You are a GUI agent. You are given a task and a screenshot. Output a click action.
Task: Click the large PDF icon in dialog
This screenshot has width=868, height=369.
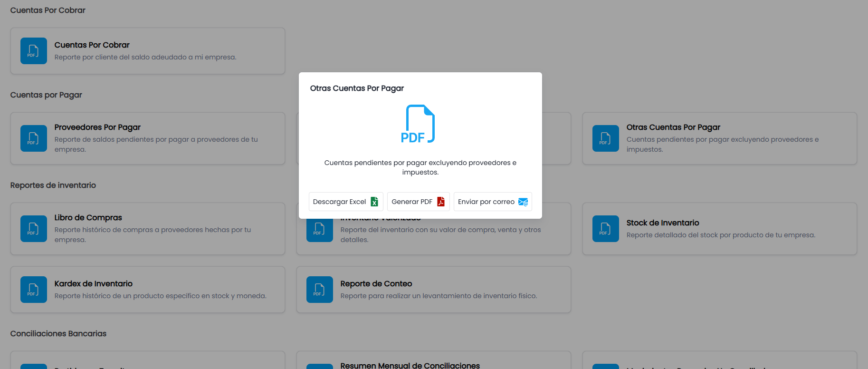[418, 124]
